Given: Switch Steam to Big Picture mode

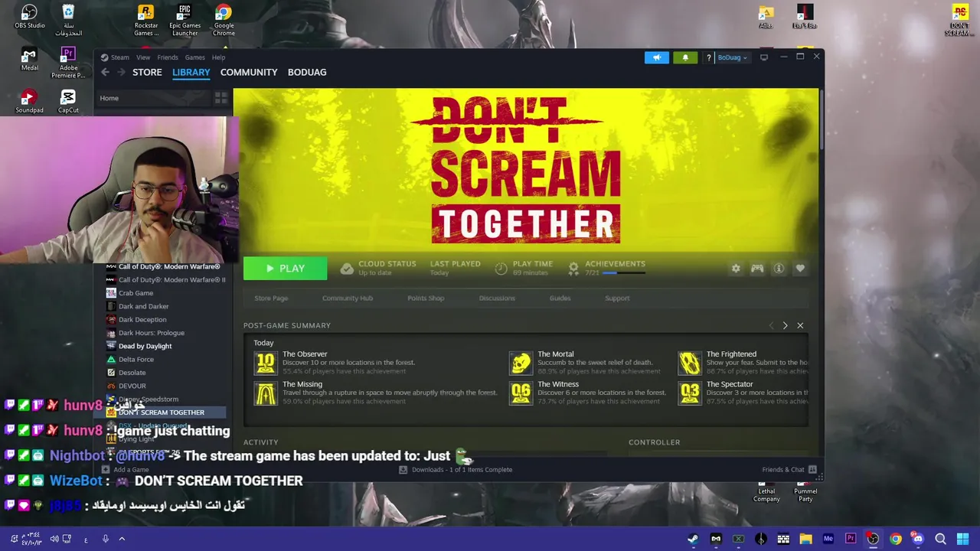Looking at the screenshot, I should click(763, 57).
